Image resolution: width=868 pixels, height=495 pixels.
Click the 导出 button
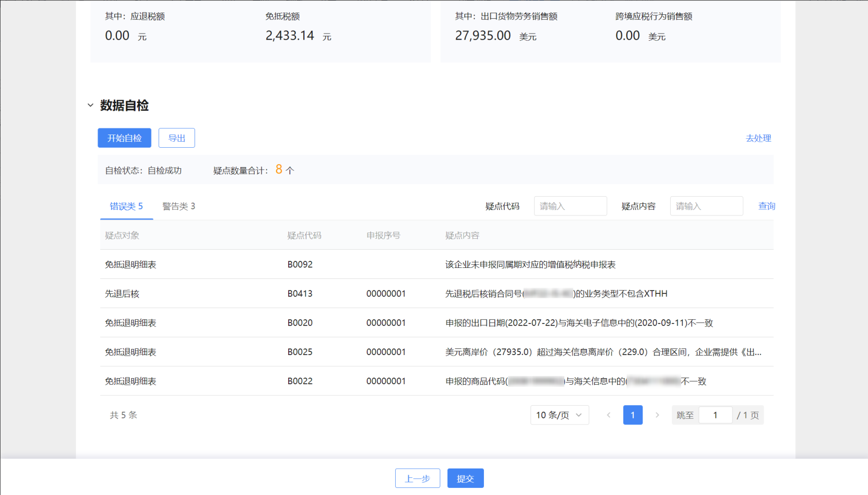[x=176, y=138]
